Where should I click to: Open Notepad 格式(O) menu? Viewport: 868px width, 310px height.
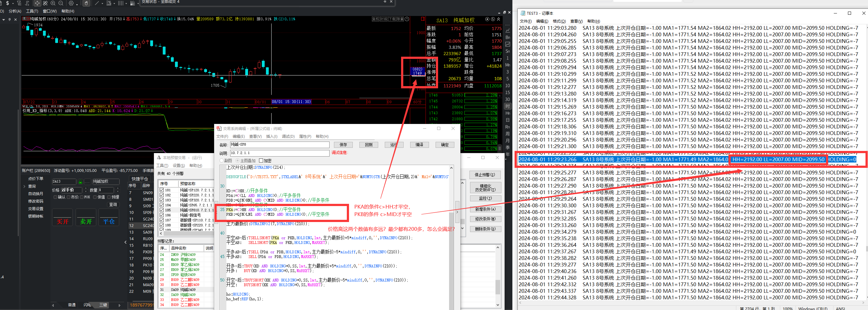click(559, 21)
